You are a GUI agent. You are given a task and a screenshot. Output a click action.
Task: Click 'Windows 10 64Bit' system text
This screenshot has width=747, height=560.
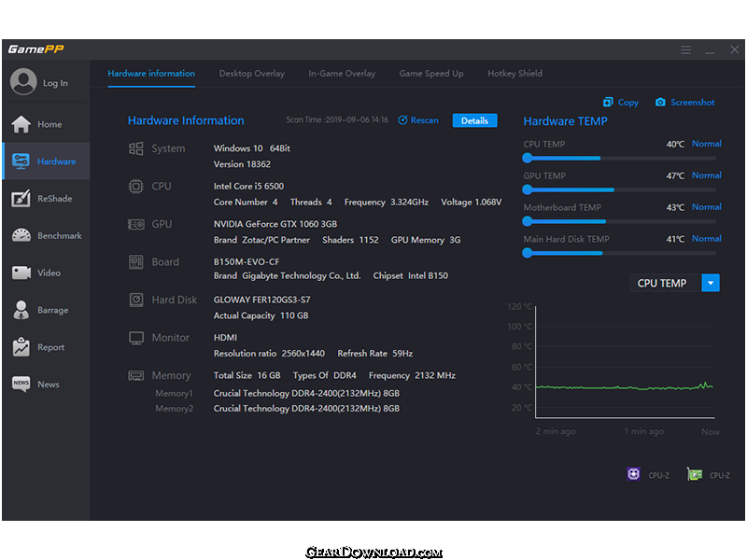click(251, 148)
